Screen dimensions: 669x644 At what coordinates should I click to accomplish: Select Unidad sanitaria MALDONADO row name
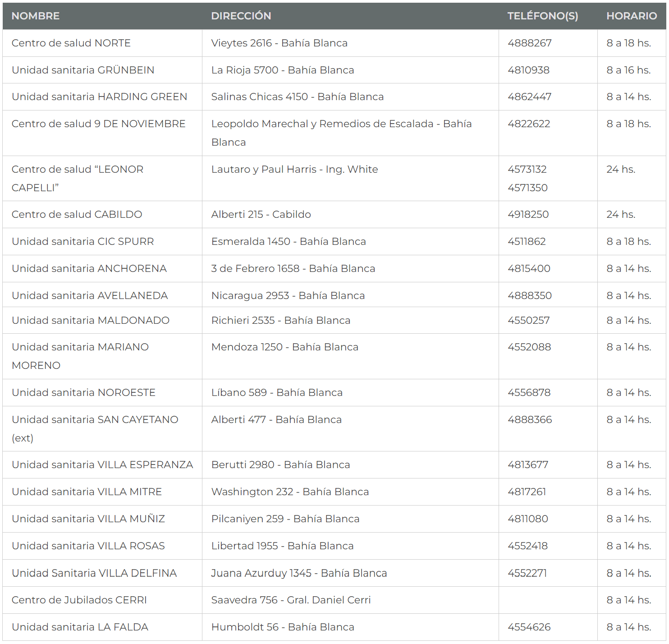pos(91,321)
